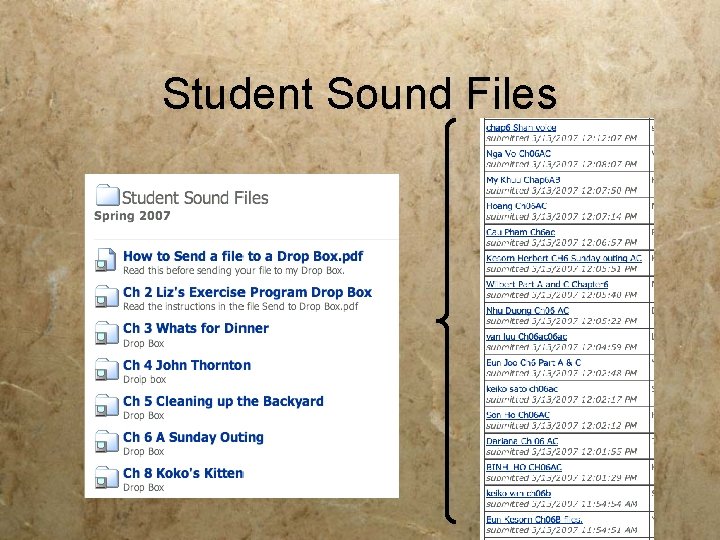The image size is (720, 540).
Task: Select the 'My Khuu Chap6AB' submission
Action: tap(523, 180)
